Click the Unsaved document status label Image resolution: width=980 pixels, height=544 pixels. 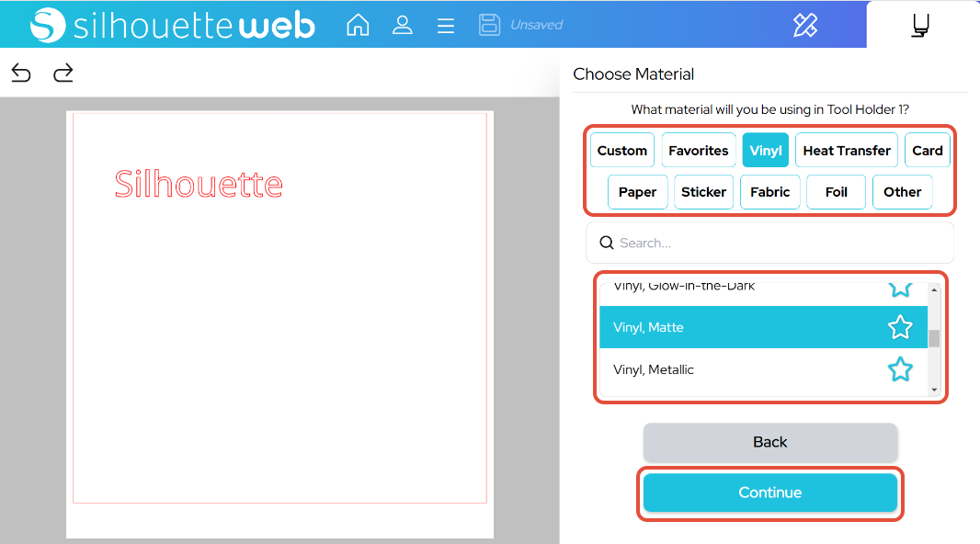[536, 25]
